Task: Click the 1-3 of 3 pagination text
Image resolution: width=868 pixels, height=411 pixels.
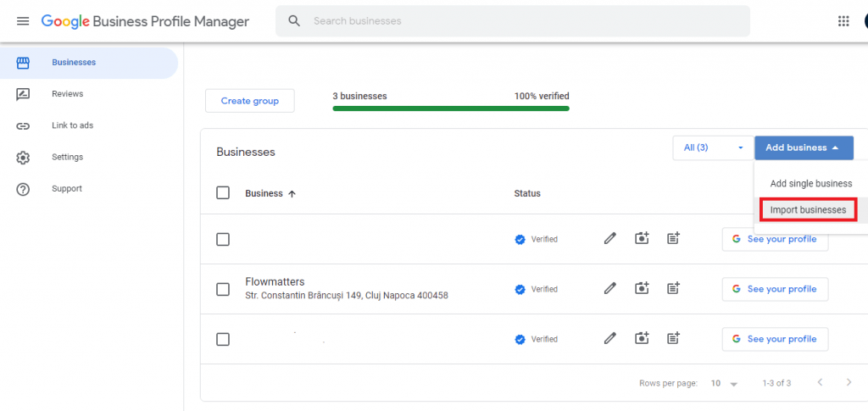Action: 776,383
